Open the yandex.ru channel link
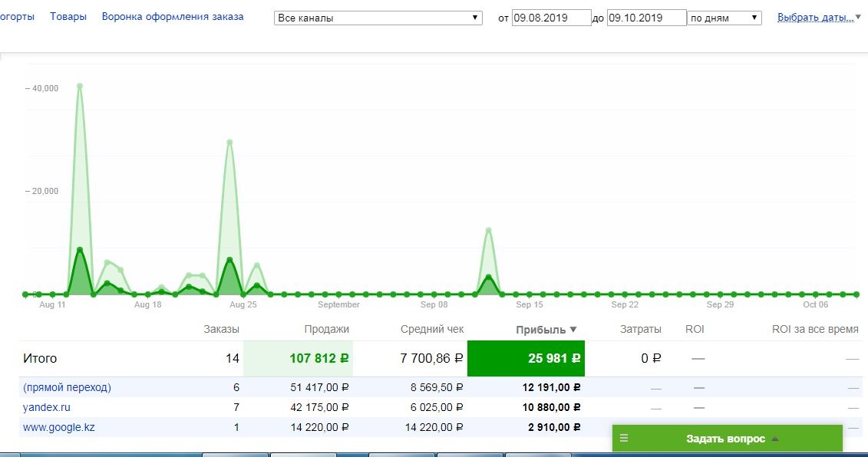868x457 pixels. coord(47,407)
